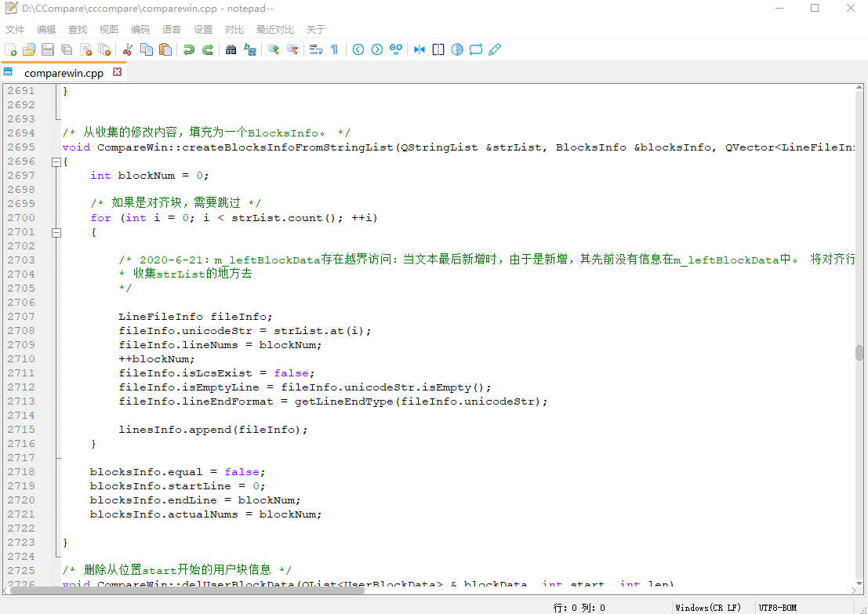
Task: Click the zoom out magnifier icon
Action: tap(292, 50)
